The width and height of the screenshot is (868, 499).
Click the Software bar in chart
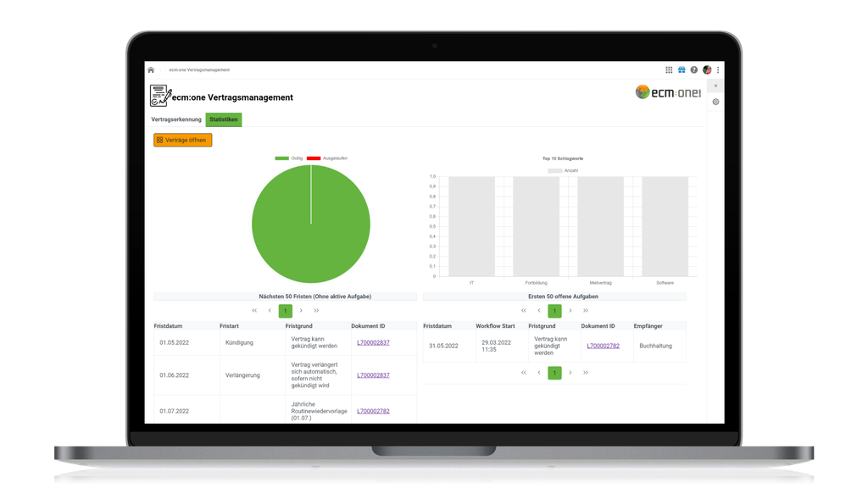pyautogui.click(x=665, y=226)
